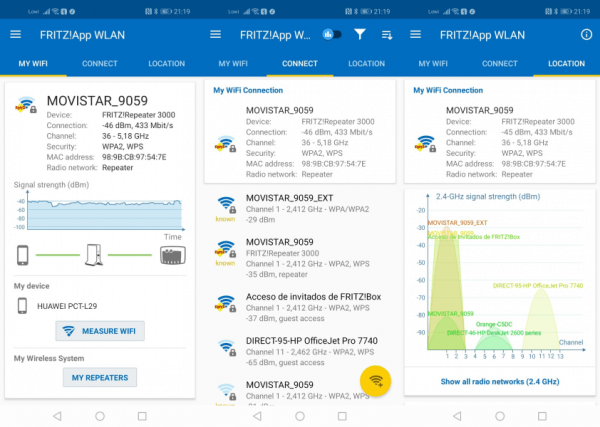Select Acceso de invitados de FRITZ!Box network
The image size is (600, 427).
(x=300, y=307)
